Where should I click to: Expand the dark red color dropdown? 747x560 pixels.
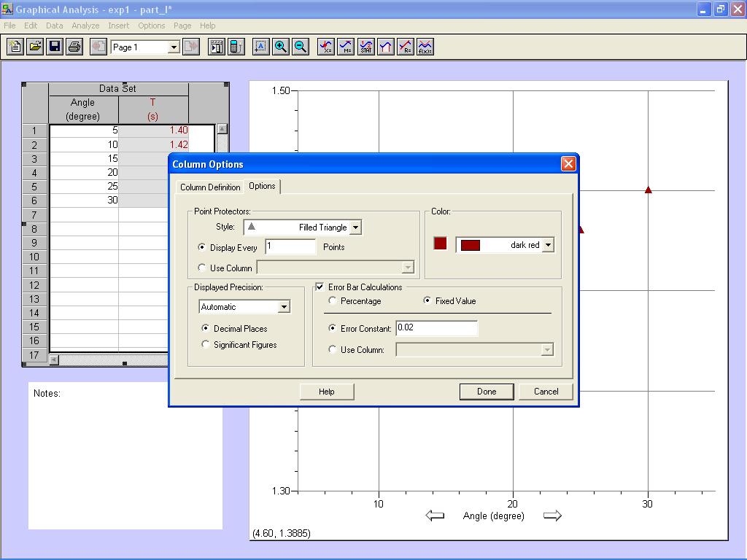tap(548, 245)
